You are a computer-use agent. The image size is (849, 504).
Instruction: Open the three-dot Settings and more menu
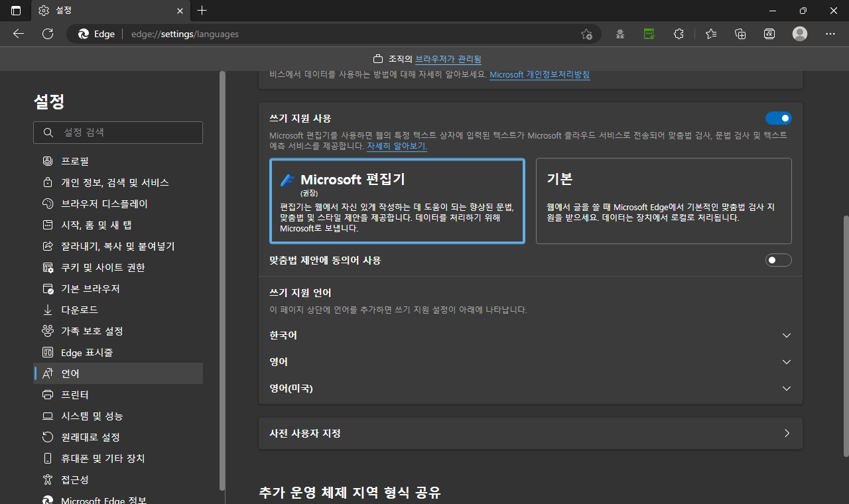click(x=830, y=34)
